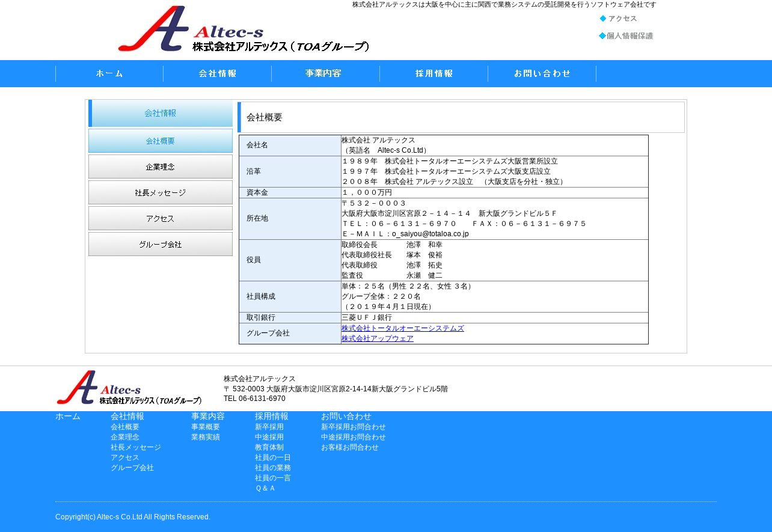
Task: Click the 採用情報 heading in the footer
Action: tap(272, 416)
